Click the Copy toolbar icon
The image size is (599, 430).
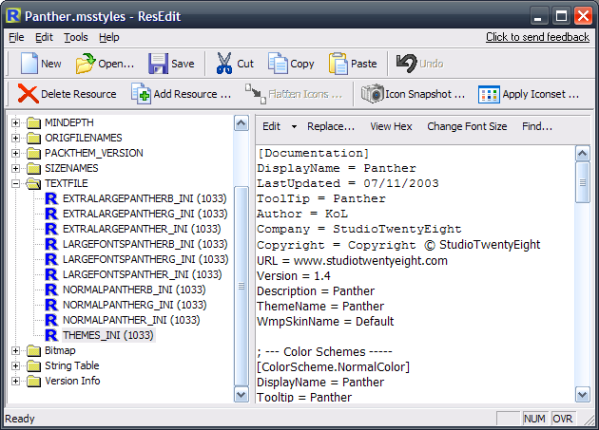[x=278, y=63]
